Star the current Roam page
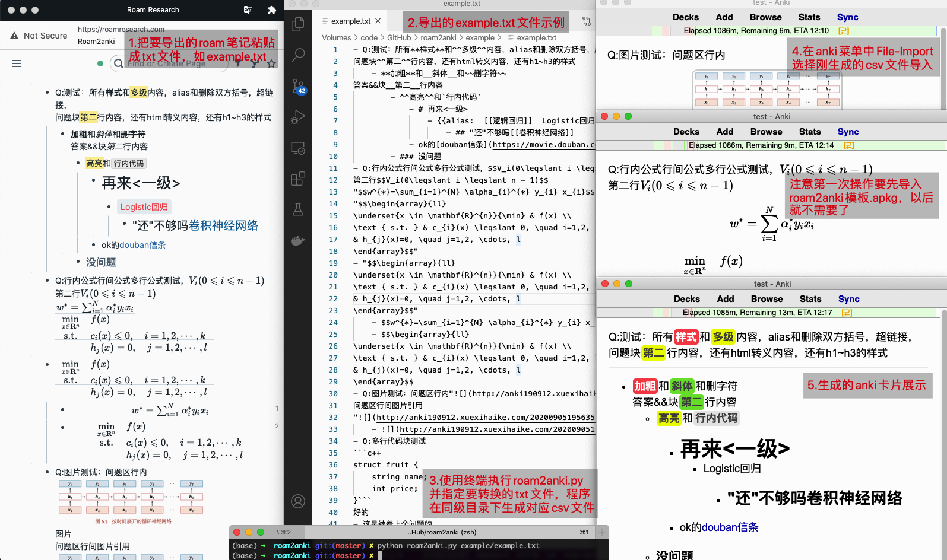 pyautogui.click(x=271, y=63)
